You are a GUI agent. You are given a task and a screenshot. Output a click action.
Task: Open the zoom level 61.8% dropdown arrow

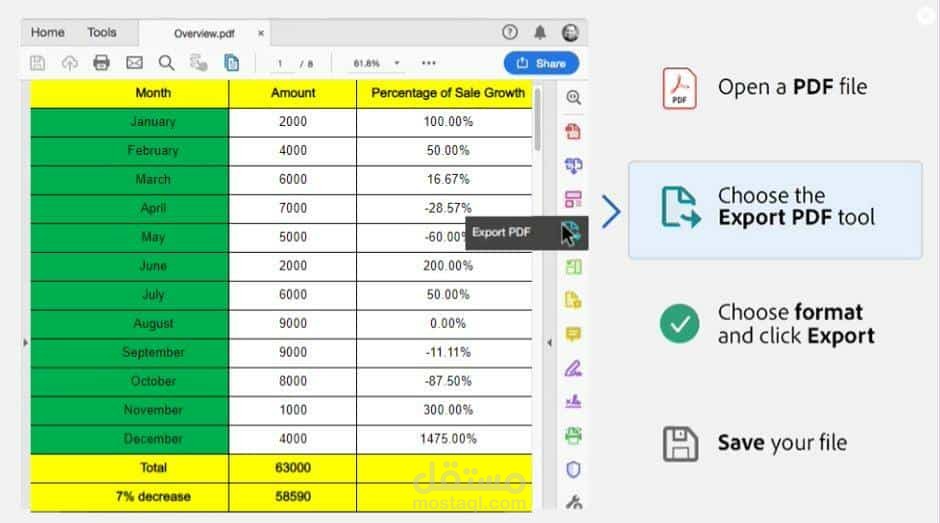[397, 63]
